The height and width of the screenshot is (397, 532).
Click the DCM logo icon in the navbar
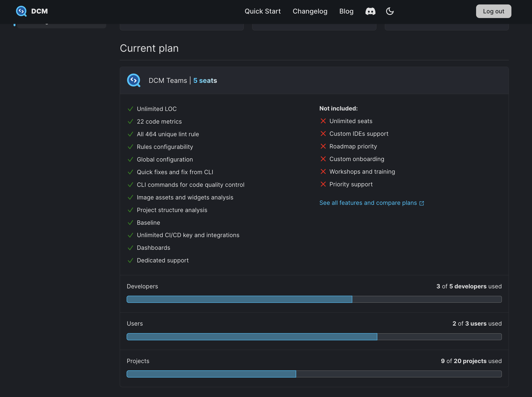tap(21, 11)
